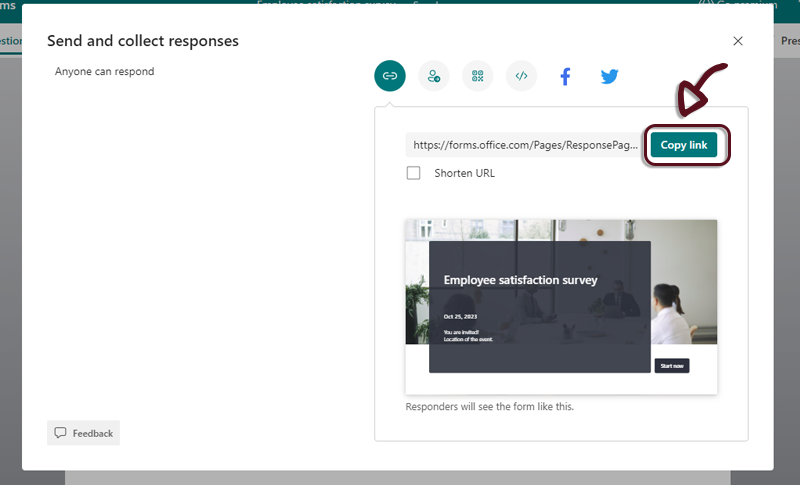This screenshot has width=800, height=485.
Task: Close the Send and collect responses dialog
Action: pos(738,41)
